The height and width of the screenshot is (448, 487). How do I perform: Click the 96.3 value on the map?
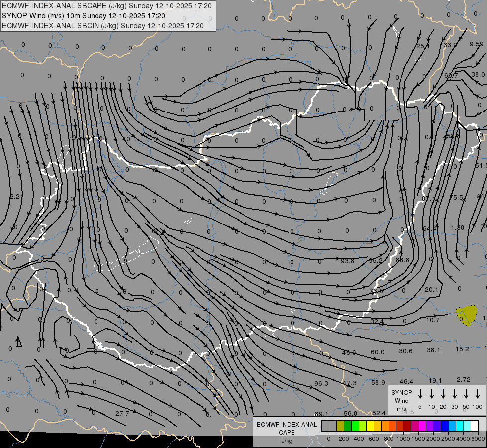(x=321, y=384)
